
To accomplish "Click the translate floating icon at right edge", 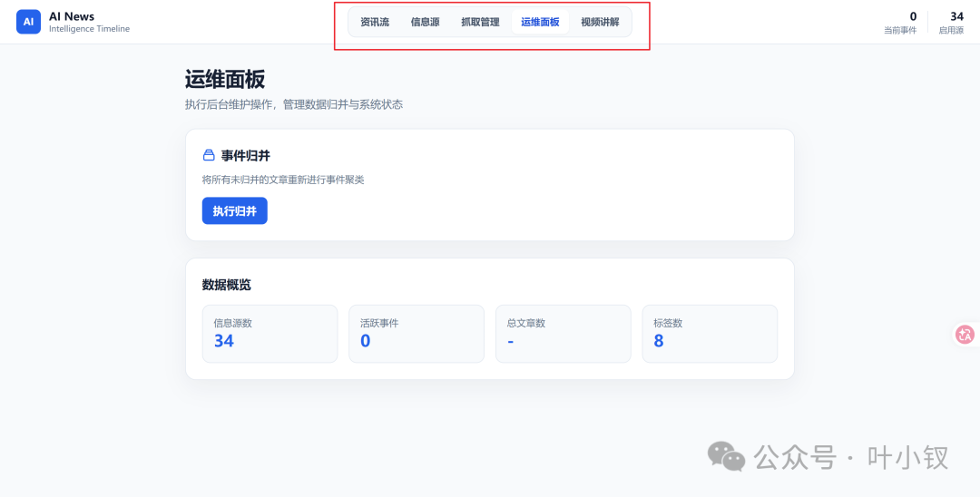I will coord(965,335).
